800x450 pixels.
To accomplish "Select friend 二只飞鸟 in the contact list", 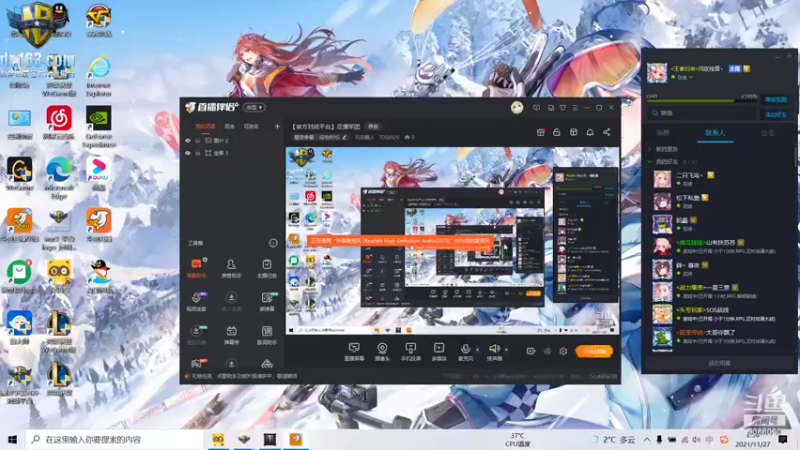I will 719,179.
